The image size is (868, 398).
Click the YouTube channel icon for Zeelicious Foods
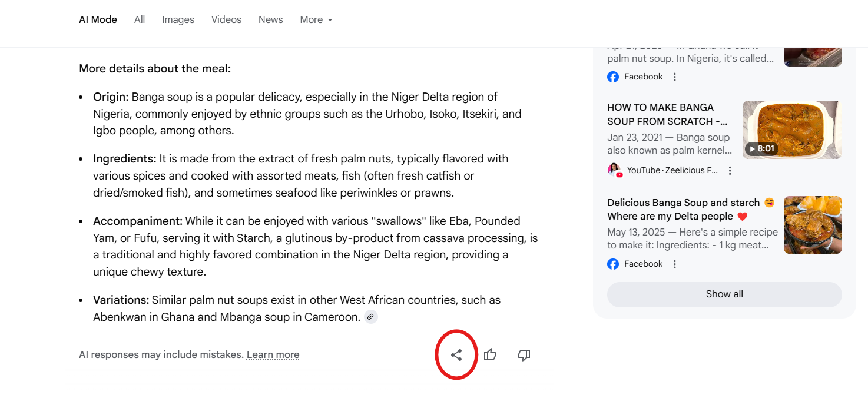[613, 170]
